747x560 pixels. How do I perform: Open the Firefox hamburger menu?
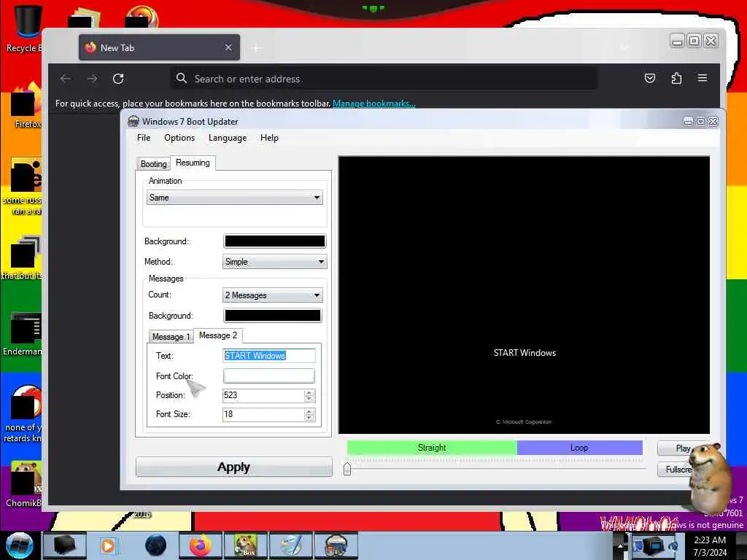703,78
